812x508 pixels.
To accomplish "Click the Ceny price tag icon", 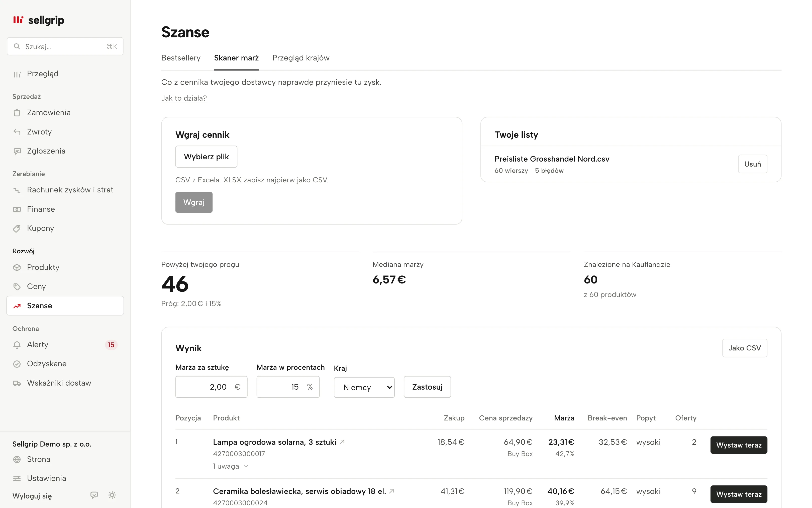I will [x=17, y=286].
